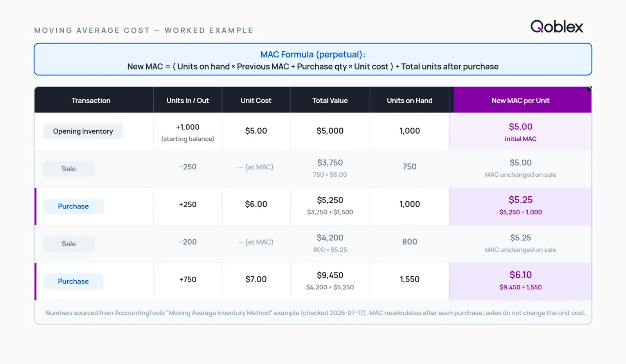
Task: Click the '$5,250' total value cell
Action: [x=330, y=200]
